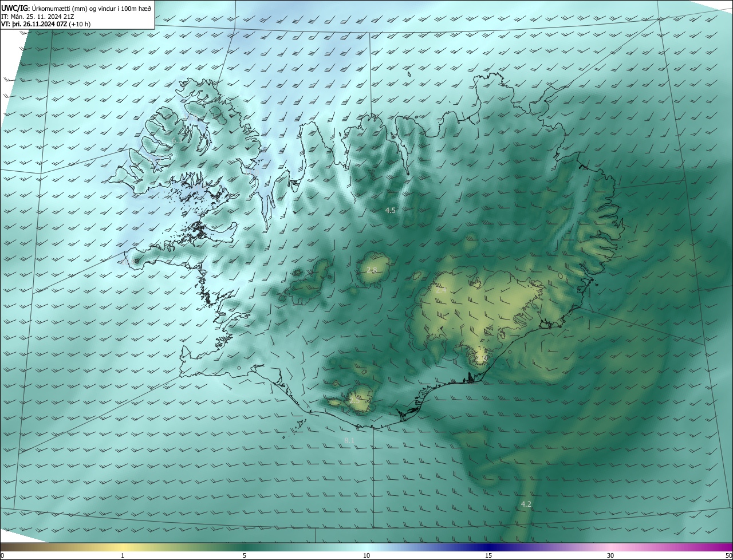
Task: Click the 4.5 value label on the map
Action: coord(390,211)
